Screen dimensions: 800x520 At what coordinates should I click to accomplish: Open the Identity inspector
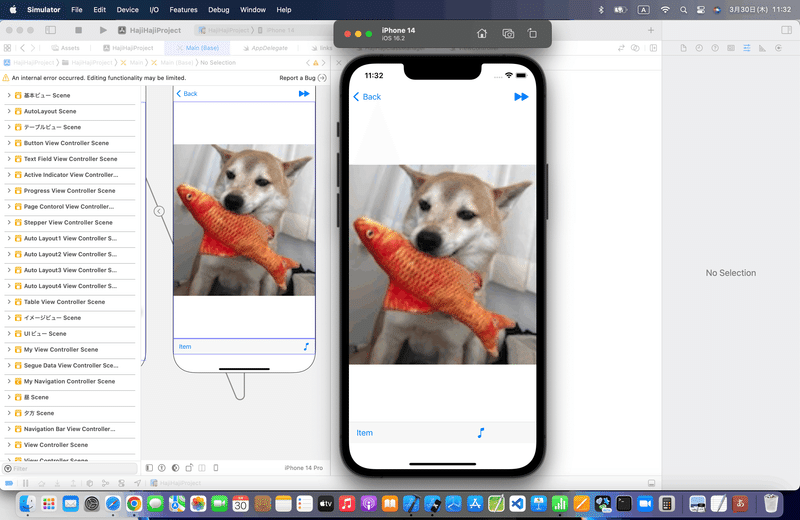click(731, 48)
